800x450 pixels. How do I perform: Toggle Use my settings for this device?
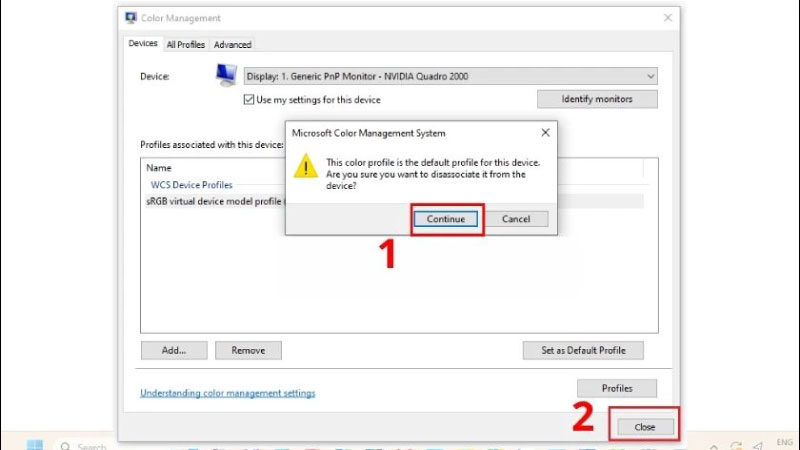click(249, 100)
